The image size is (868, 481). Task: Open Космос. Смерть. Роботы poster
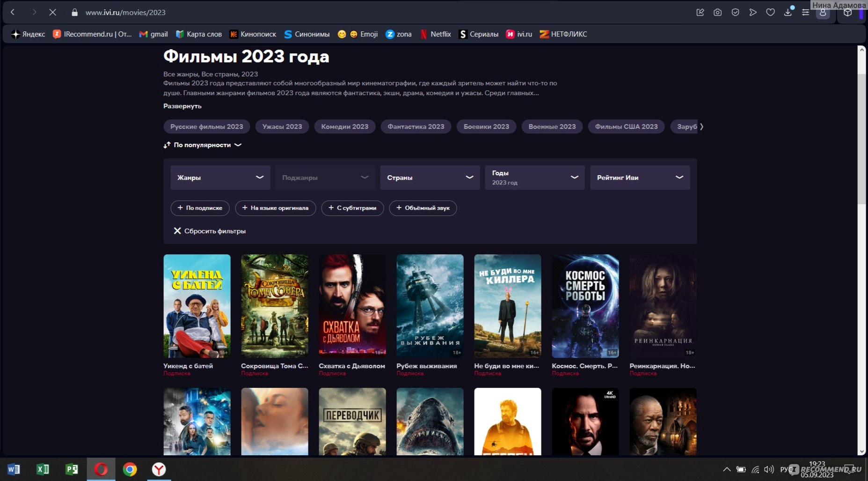[585, 306]
